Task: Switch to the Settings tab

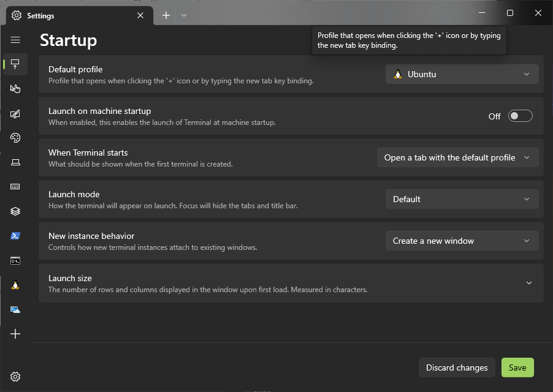Action: 74,15
